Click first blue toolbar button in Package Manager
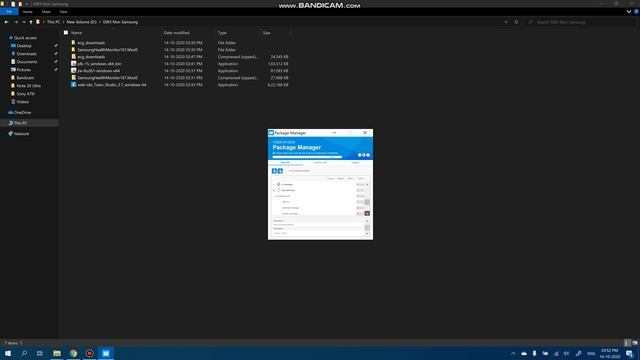The image size is (640, 360). 274,171
